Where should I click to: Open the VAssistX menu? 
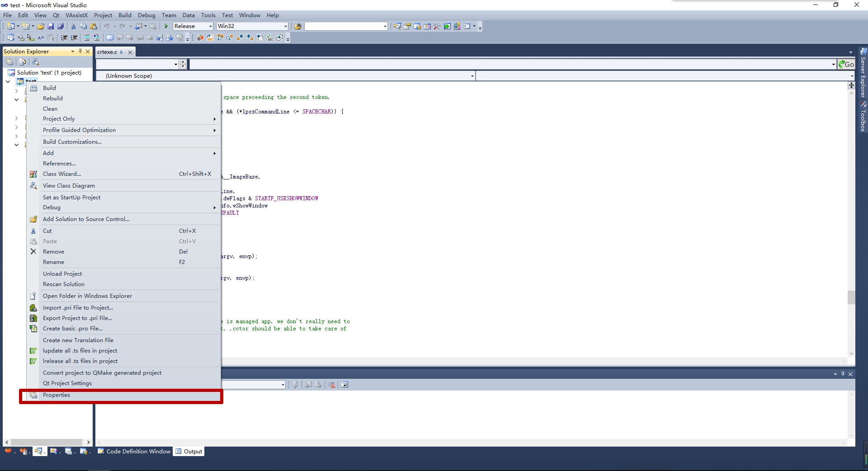click(76, 15)
